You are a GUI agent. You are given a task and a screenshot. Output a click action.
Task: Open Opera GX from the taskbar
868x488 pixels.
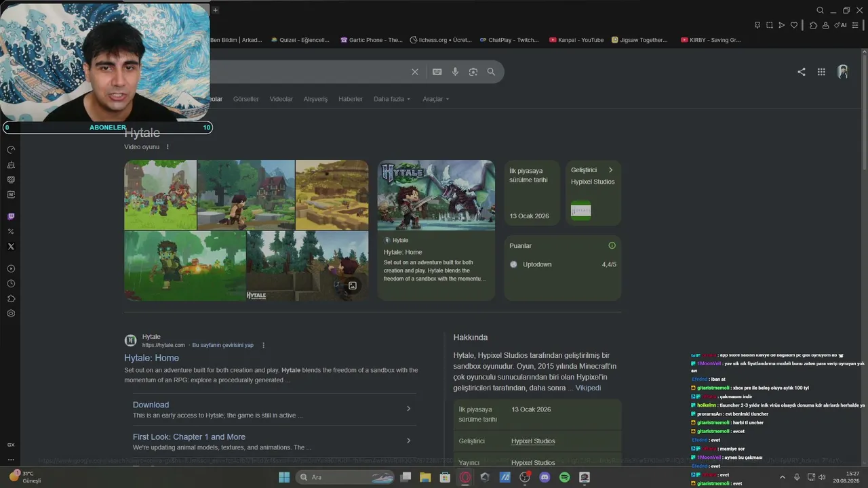click(x=465, y=477)
